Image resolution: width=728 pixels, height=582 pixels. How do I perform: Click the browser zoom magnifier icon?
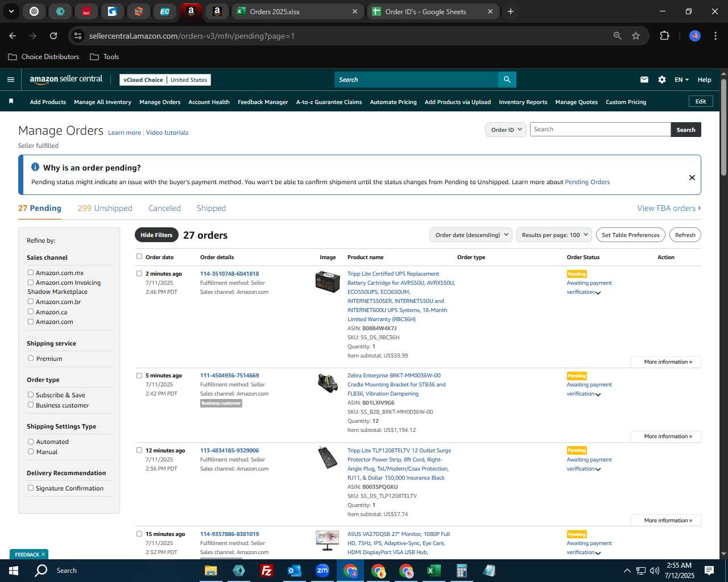pyautogui.click(x=618, y=36)
